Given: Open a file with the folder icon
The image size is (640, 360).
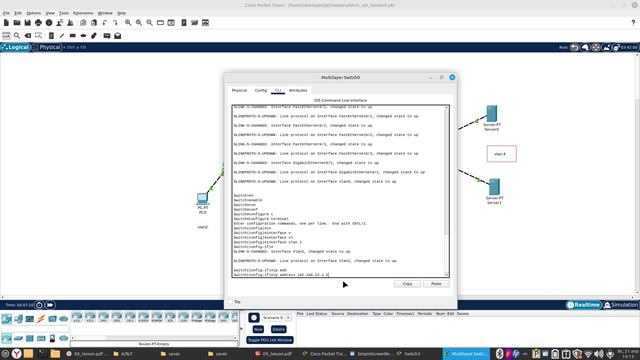Looking at the screenshot, I should coord(17,23).
